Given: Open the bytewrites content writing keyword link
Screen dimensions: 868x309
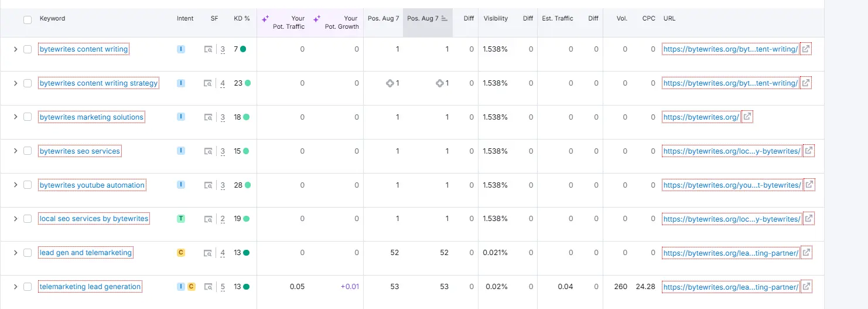Looking at the screenshot, I should 84,49.
